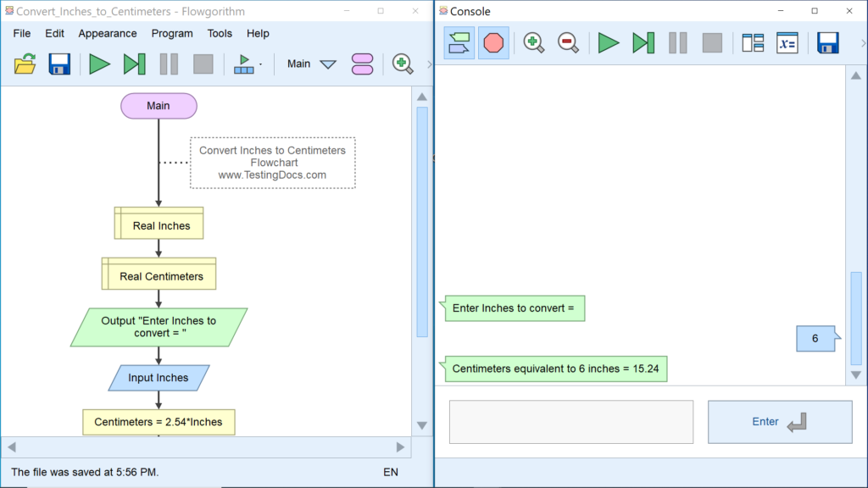Toggle the red octagon button in Console
Viewport: 868px width, 488px height.
493,42
